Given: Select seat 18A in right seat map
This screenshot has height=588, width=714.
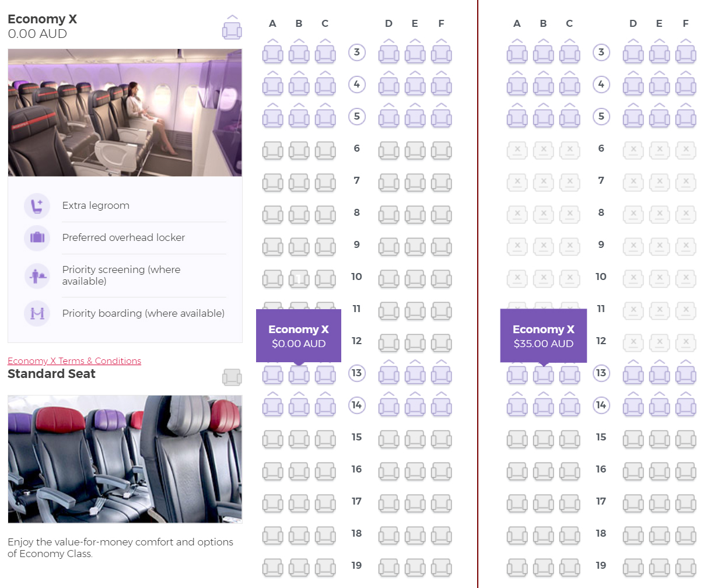Looking at the screenshot, I should tap(517, 535).
